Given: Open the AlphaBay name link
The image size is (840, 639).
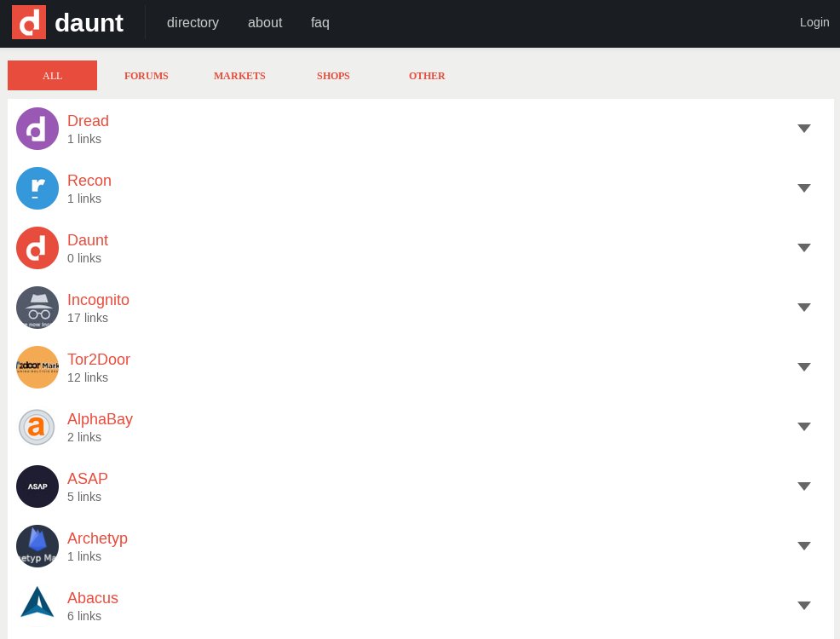Looking at the screenshot, I should (x=100, y=419).
